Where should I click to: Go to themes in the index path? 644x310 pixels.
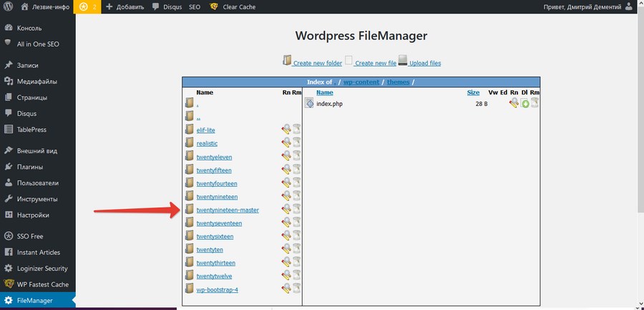398,82
